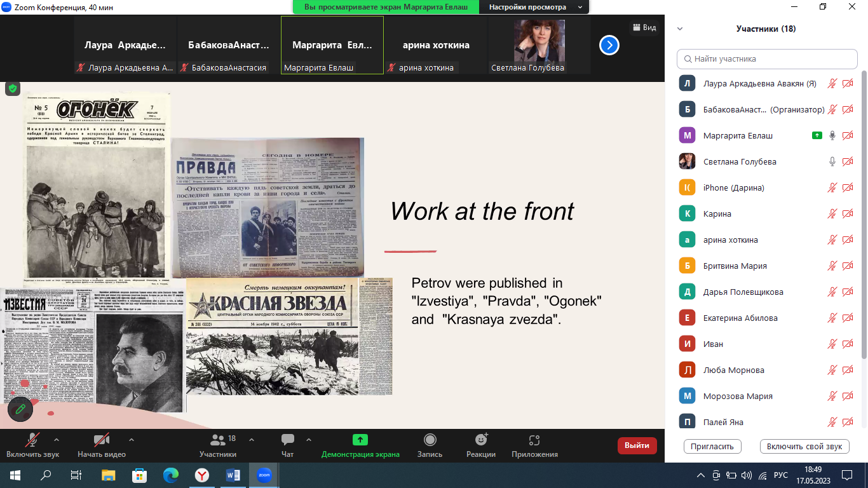
Task: Click green Share Screen icon (Демонстрация экрана)
Action: pyautogui.click(x=360, y=440)
